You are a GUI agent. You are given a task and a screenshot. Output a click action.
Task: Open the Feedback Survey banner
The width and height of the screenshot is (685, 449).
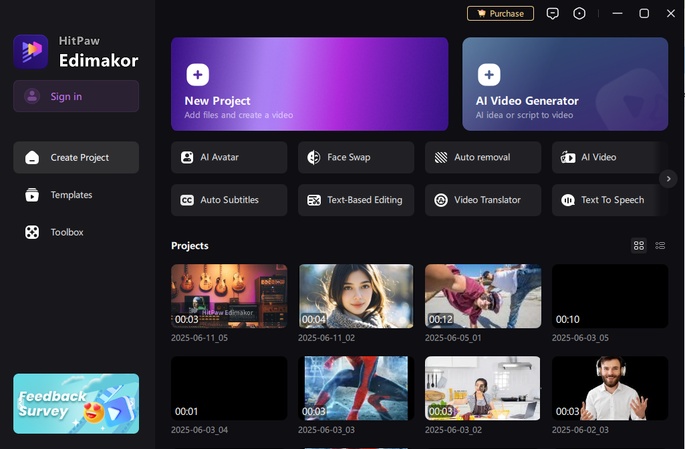tap(76, 403)
